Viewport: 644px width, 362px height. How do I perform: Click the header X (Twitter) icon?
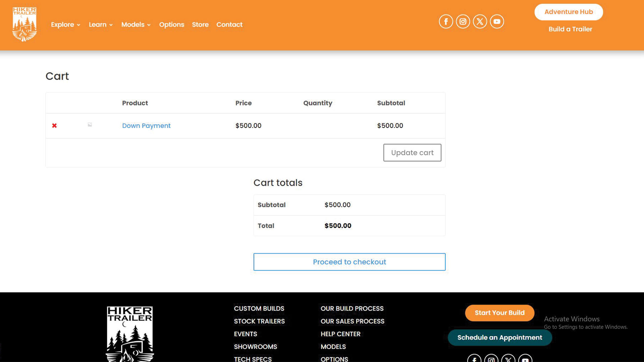480,21
